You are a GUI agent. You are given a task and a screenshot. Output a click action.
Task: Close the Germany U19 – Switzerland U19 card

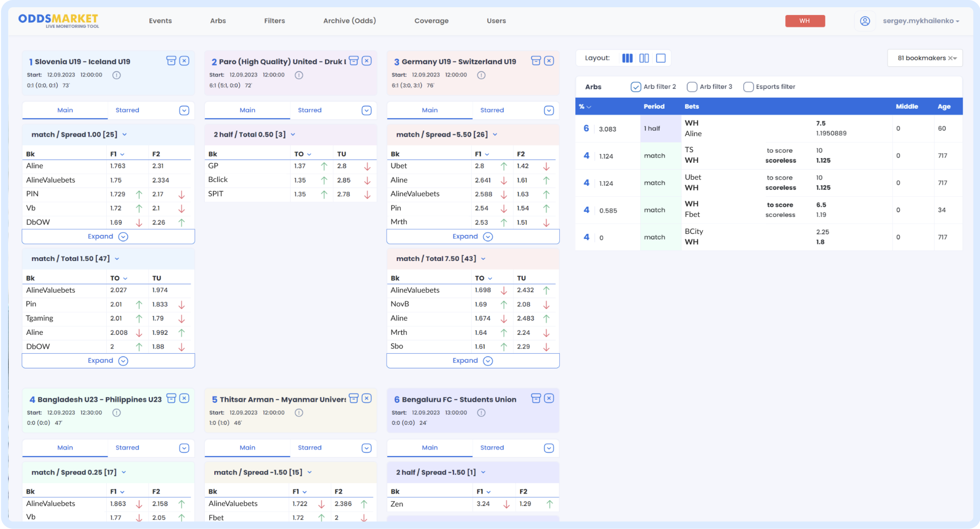coord(549,61)
